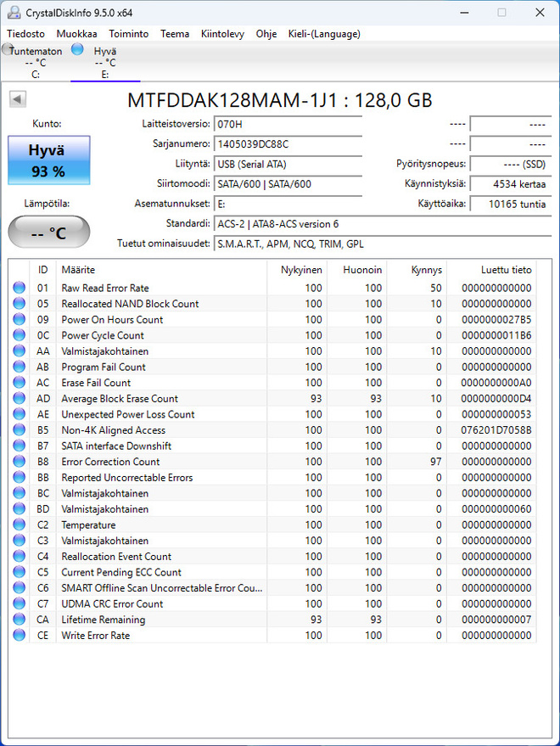Click the blue status orb of disk E:

click(77, 49)
